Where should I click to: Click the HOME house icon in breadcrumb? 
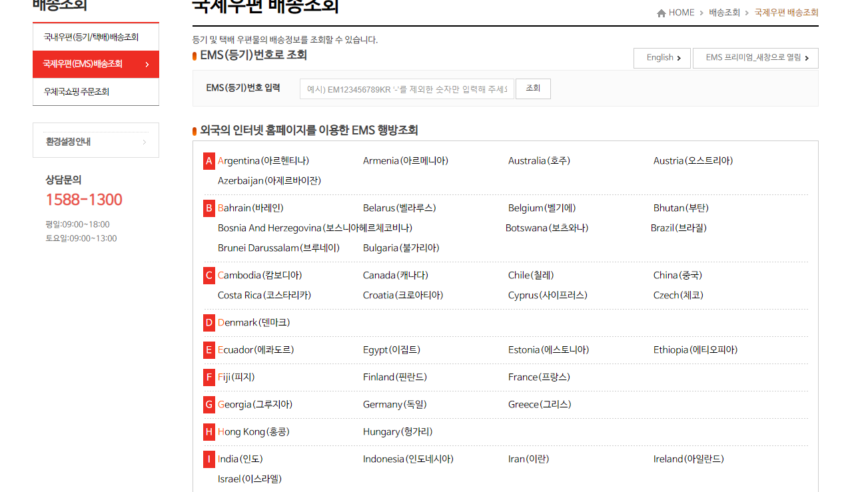661,13
